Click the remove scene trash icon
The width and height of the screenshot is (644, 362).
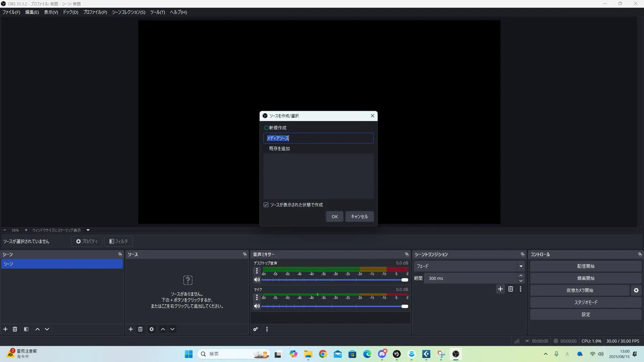[15, 329]
